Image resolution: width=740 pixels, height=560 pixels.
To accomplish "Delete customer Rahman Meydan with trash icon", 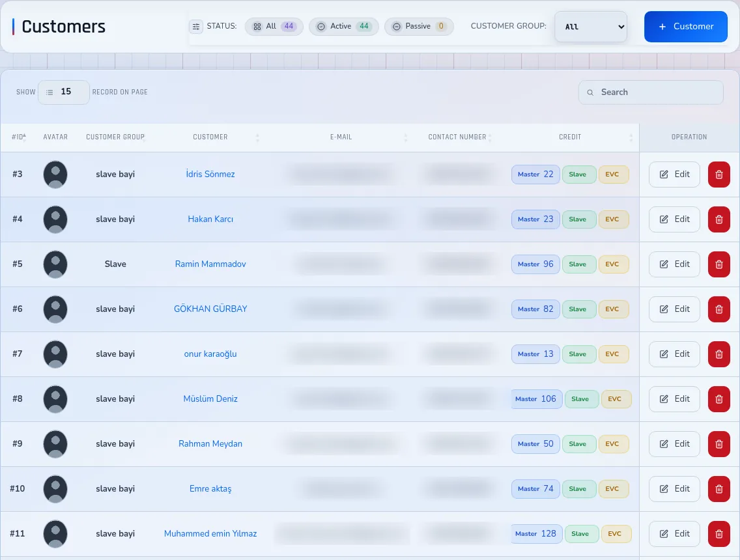I will pyautogui.click(x=719, y=444).
